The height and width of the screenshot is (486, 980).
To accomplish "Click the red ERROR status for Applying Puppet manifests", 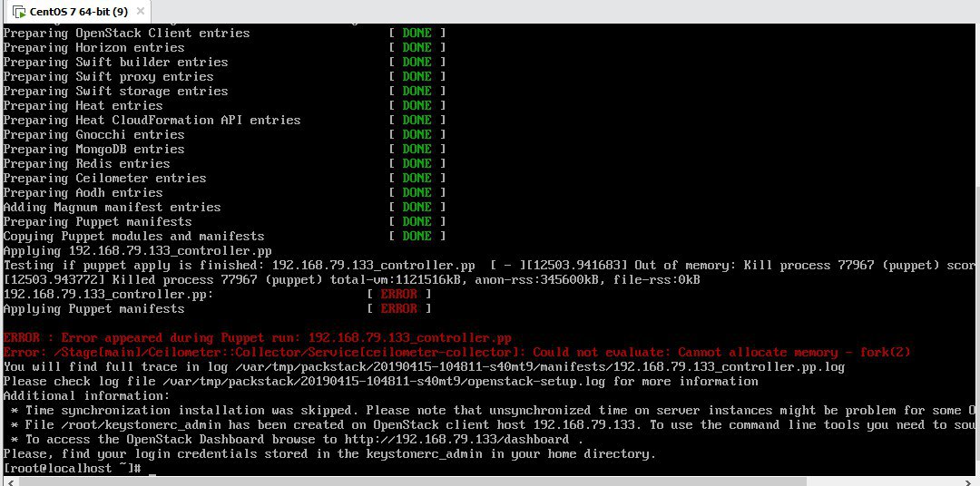I will pos(398,308).
